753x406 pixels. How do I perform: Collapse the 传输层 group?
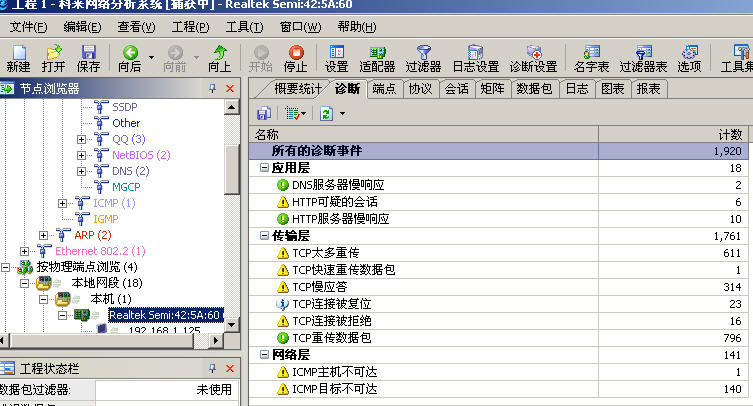click(264, 235)
